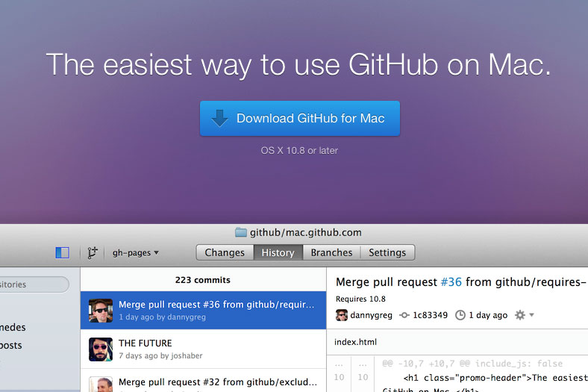Click joshaber avatar beside THE FUTURE
The width and height of the screenshot is (588, 392).
coord(101,349)
